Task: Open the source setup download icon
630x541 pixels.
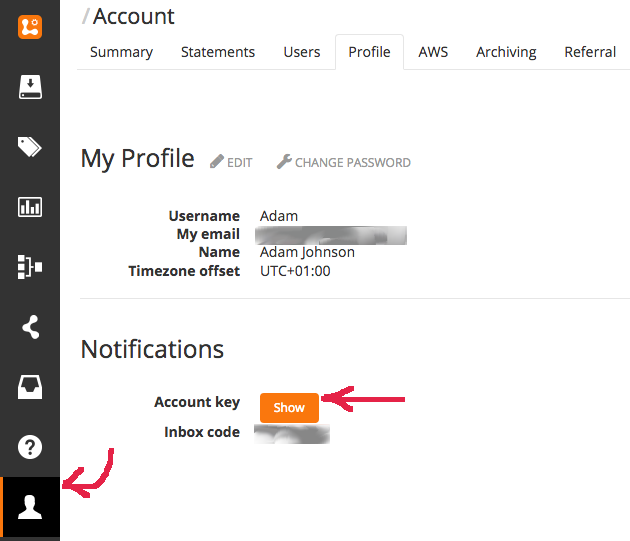Action: click(30, 86)
